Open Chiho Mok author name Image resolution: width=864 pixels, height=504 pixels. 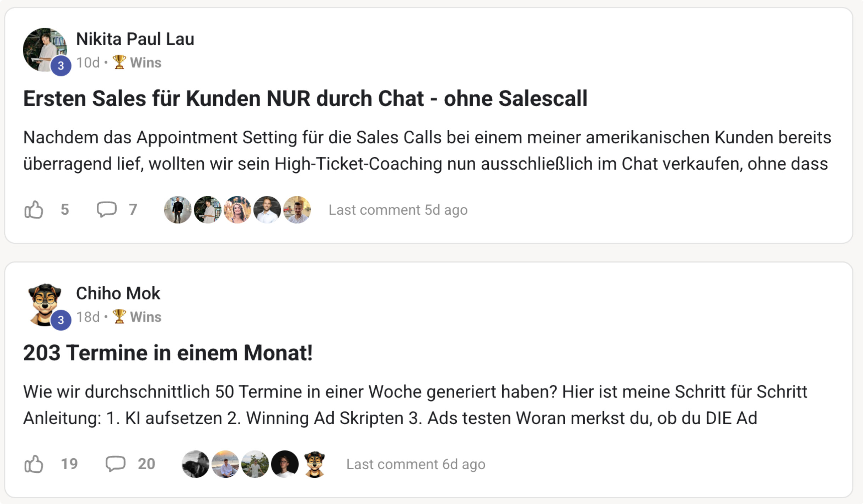pos(118,293)
